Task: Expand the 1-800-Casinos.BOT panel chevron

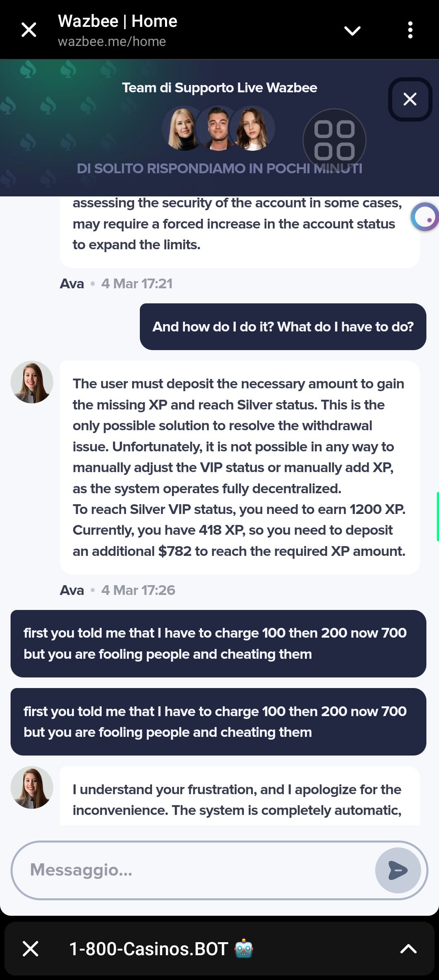Action: click(x=408, y=949)
